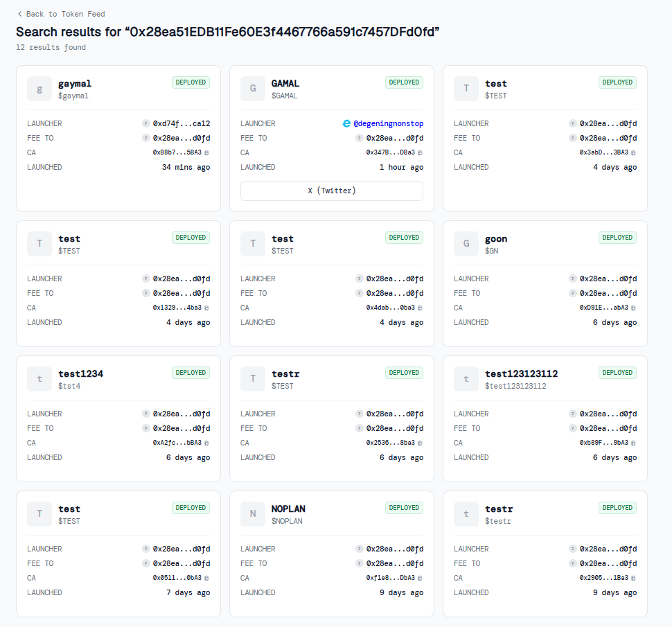This screenshot has width=672, height=627.
Task: Open the test123123112 token title
Action: coord(521,373)
